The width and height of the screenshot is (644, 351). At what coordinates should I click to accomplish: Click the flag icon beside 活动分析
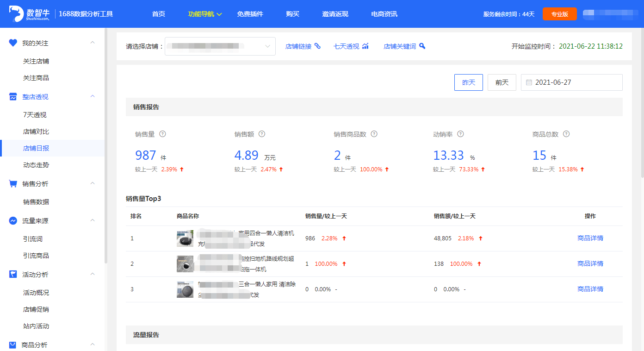coord(13,275)
